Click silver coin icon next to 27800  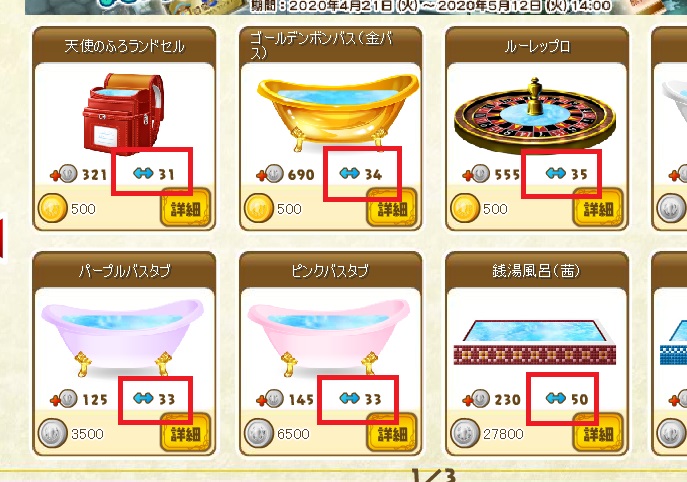(465, 433)
